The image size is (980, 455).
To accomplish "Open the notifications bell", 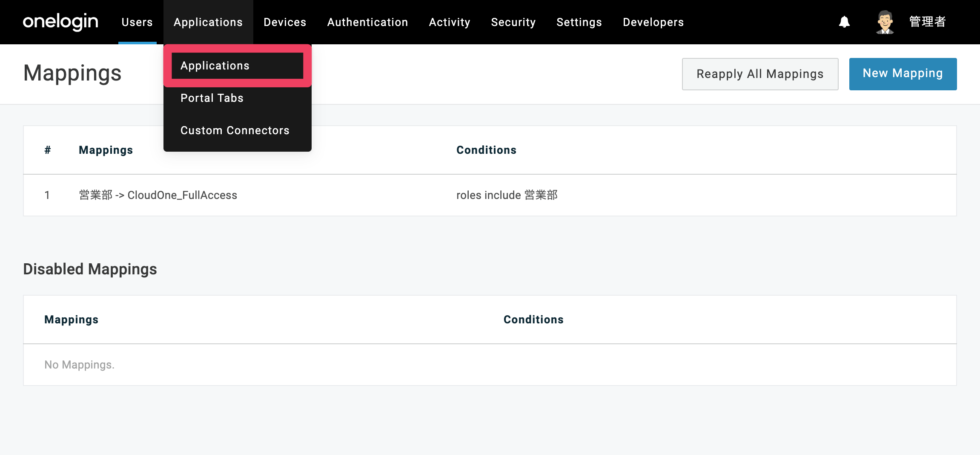I will [844, 22].
